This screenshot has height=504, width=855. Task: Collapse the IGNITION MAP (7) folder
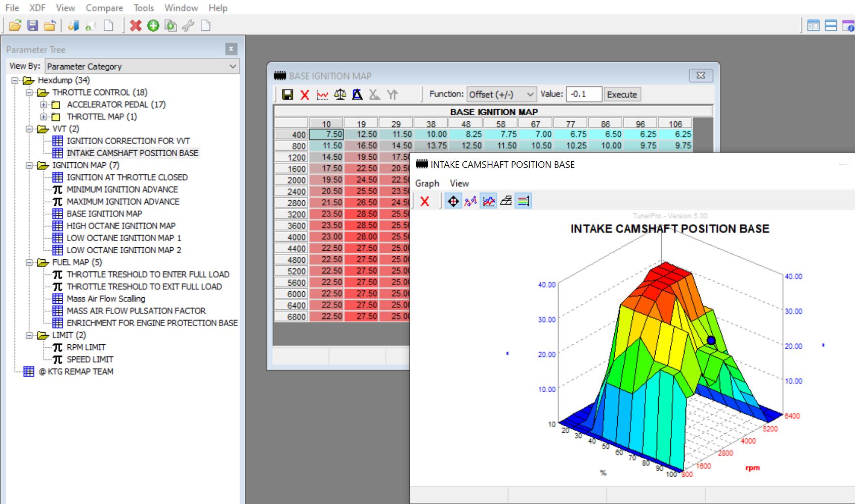29,165
